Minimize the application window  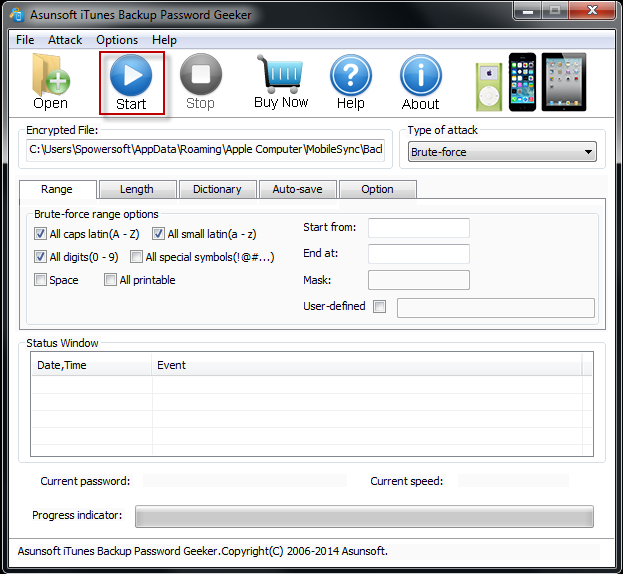527,11
